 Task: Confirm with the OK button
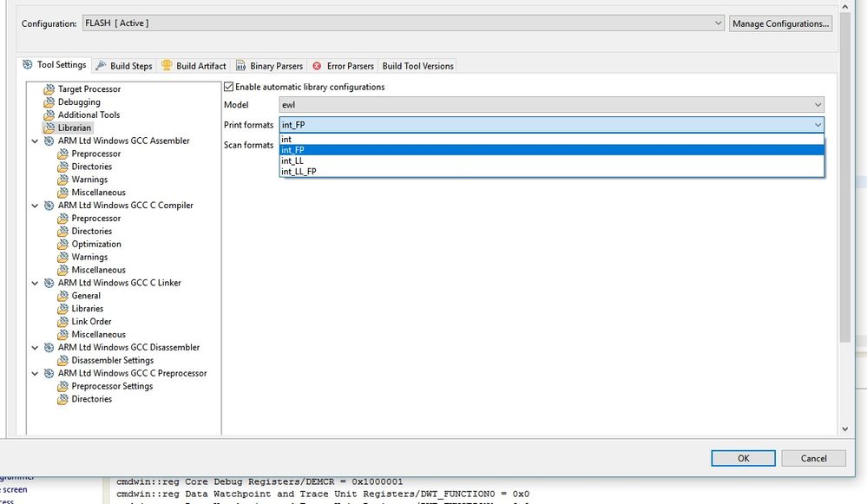(743, 458)
